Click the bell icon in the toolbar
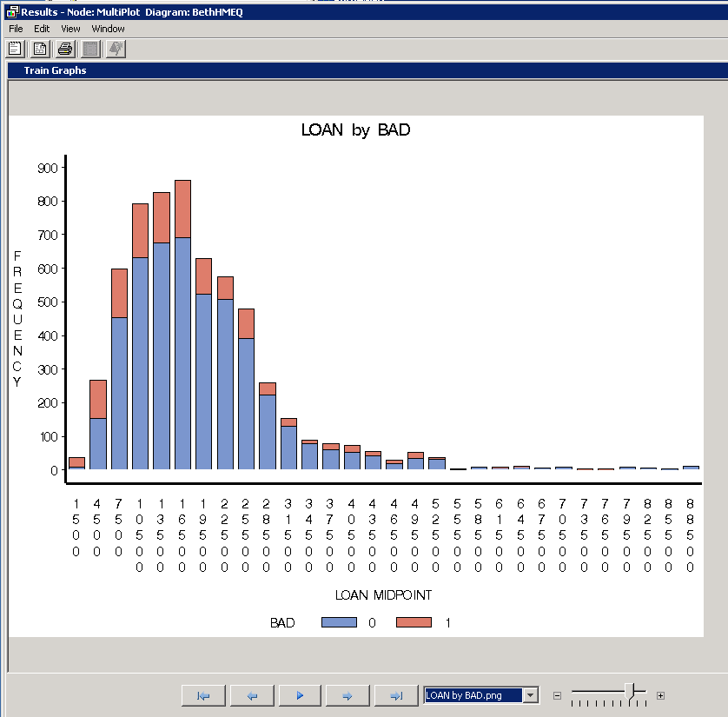Screen dimensions: 728x717 click(116, 49)
